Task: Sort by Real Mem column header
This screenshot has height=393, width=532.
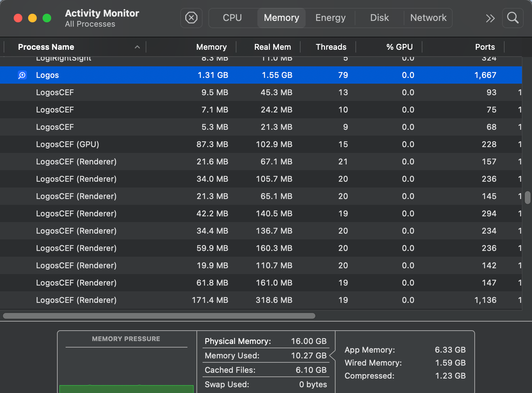Action: coord(272,47)
